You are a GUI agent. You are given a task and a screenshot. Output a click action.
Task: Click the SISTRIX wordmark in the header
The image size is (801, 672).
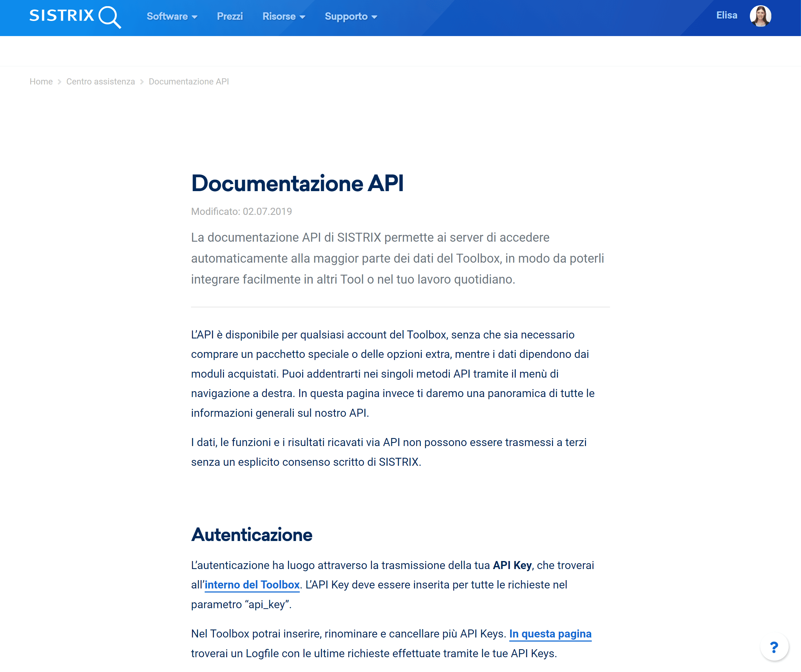click(62, 16)
